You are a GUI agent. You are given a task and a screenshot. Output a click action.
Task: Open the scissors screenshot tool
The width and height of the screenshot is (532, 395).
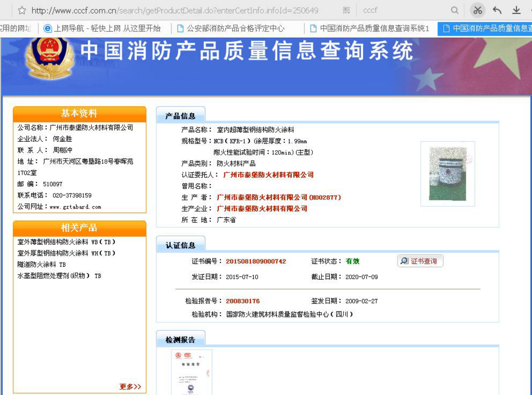tap(477, 10)
